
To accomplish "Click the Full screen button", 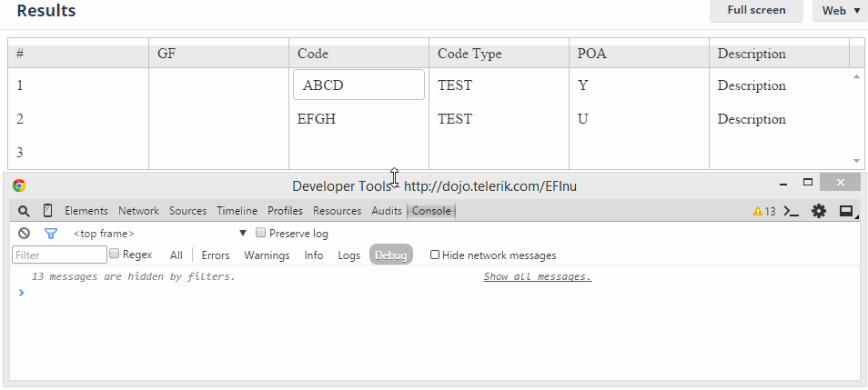I will (x=755, y=10).
